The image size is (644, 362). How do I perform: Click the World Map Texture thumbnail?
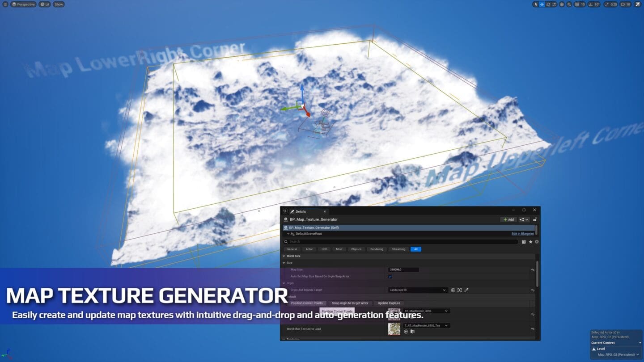tap(394, 329)
